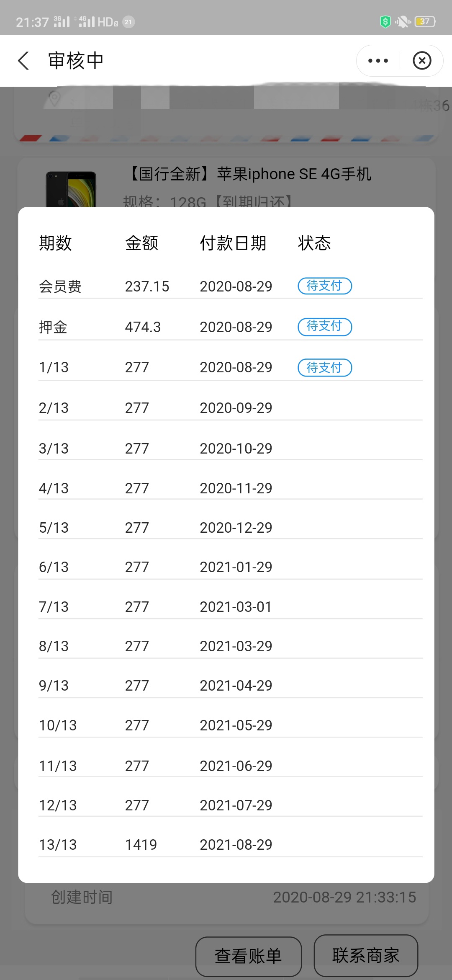Tap the 状态 column header
This screenshot has width=452, height=980.
(314, 243)
